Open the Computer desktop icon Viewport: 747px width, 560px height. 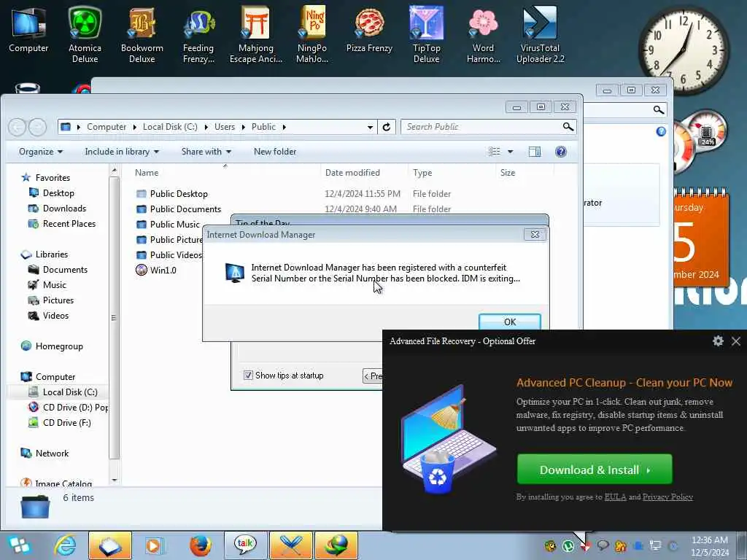28,29
